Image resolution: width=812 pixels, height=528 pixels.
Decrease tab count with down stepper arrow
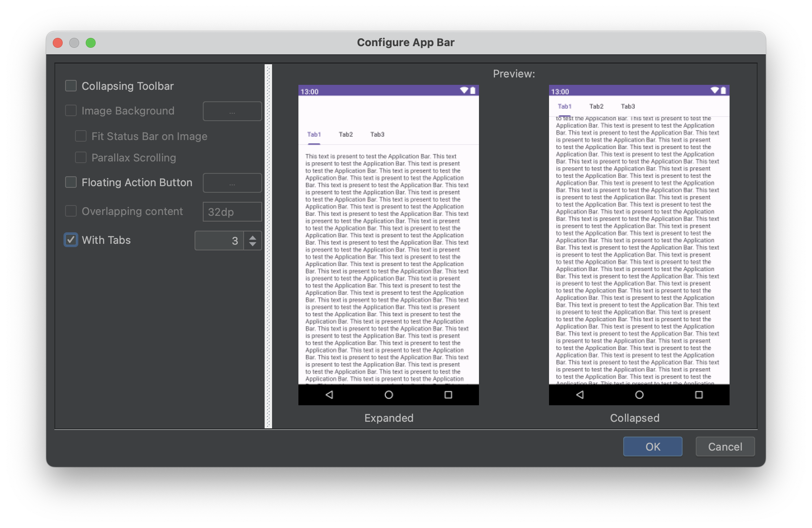(x=253, y=244)
